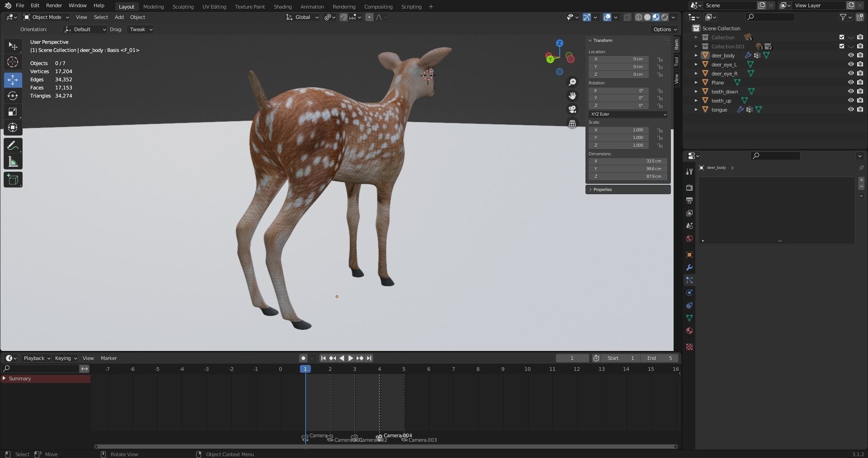The width and height of the screenshot is (868, 458).
Task: Click the Scale Z value field
Action: 618,145
